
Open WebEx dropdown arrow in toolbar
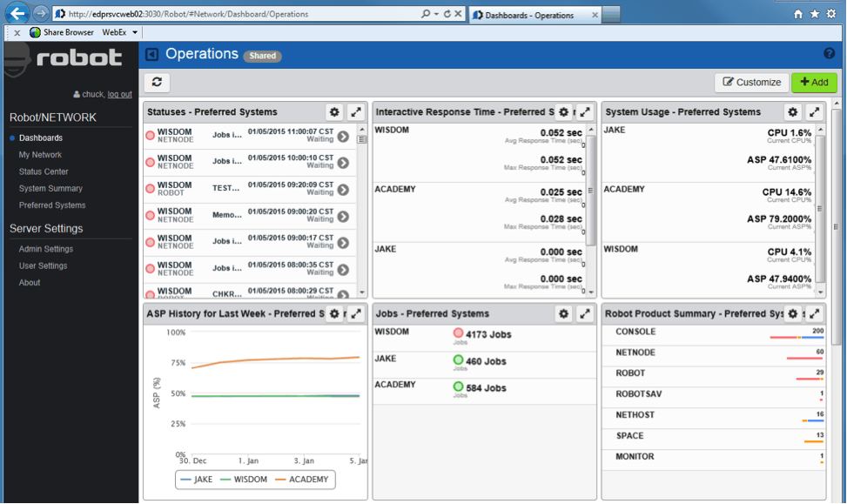[135, 32]
